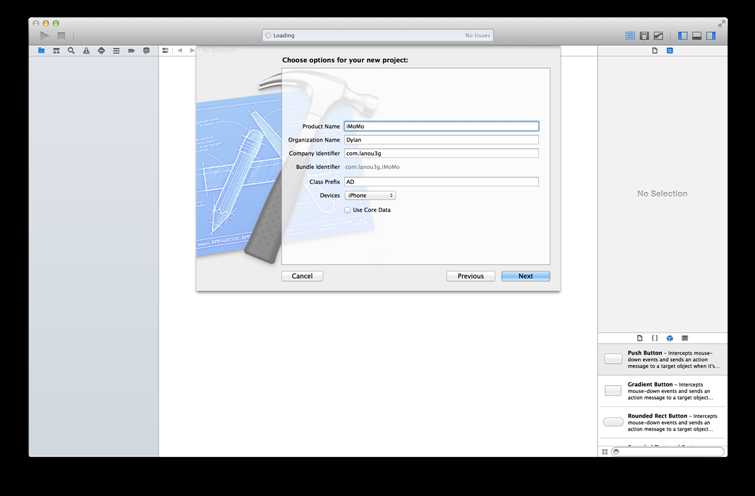Screen dimensions: 755x496
Task: Open the File Template library icon
Action: (x=639, y=338)
